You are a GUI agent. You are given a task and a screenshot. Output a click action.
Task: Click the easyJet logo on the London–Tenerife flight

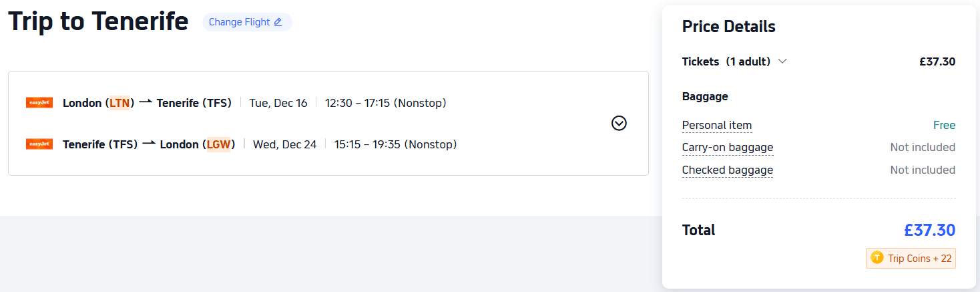pos(39,103)
